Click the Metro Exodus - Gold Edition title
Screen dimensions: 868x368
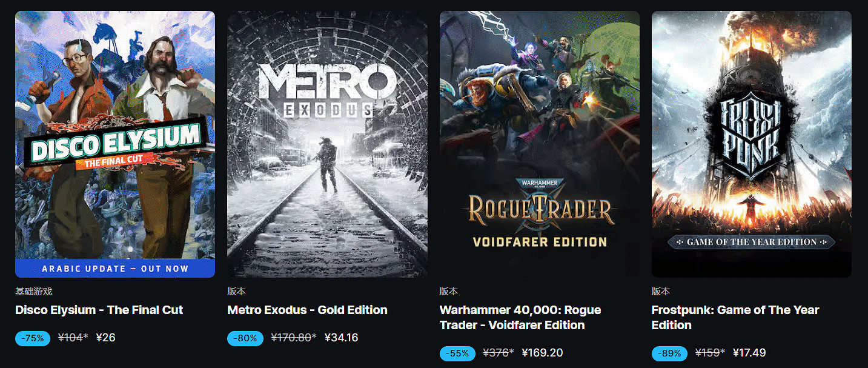pos(307,310)
